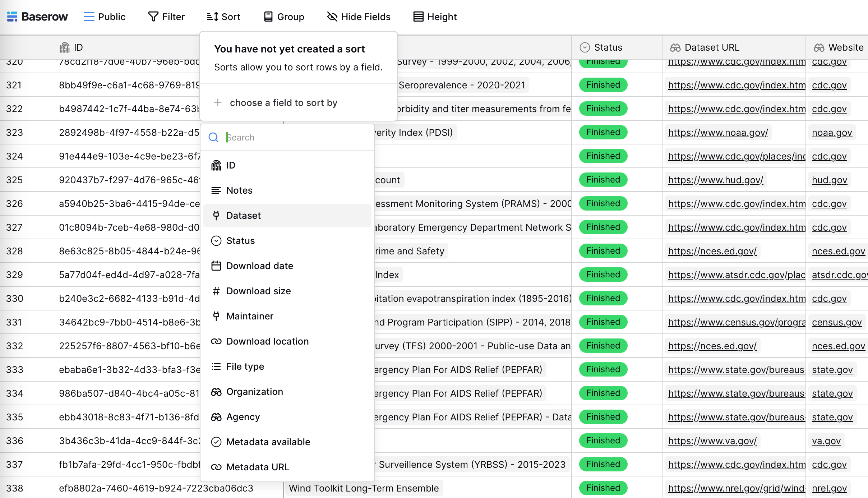Toggle the Hide Fields option
This screenshot has width=868, height=498.
click(x=358, y=16)
